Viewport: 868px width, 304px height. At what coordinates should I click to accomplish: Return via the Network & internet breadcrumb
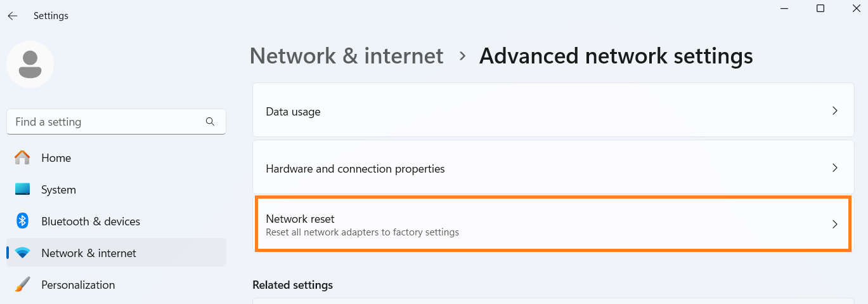click(x=346, y=56)
